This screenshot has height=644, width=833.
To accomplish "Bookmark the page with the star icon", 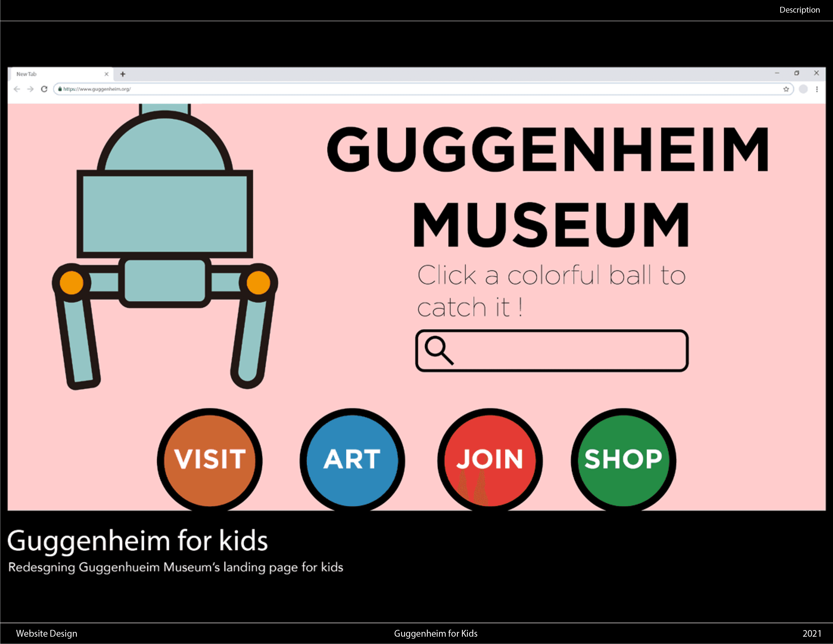I will 786,89.
